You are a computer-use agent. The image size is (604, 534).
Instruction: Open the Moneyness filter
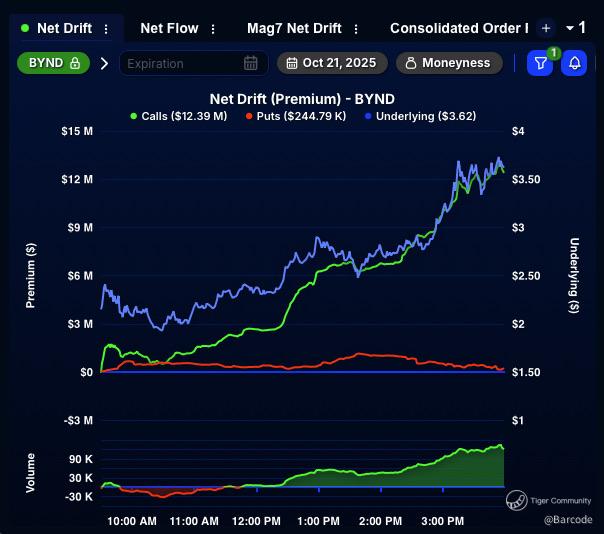449,63
